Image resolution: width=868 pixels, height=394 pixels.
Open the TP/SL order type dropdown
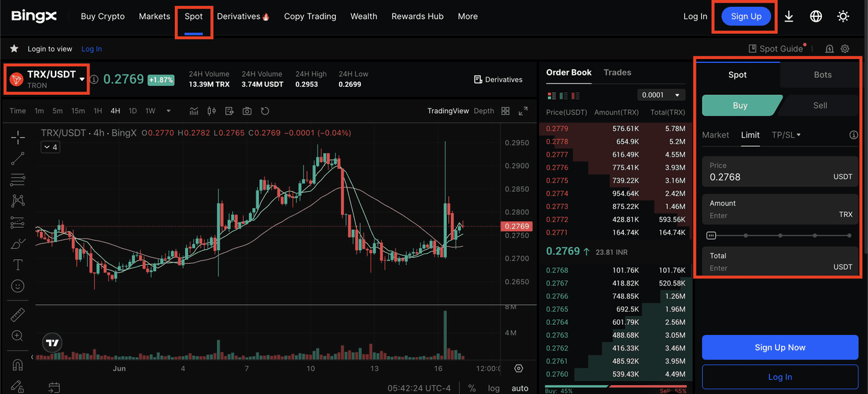click(786, 135)
